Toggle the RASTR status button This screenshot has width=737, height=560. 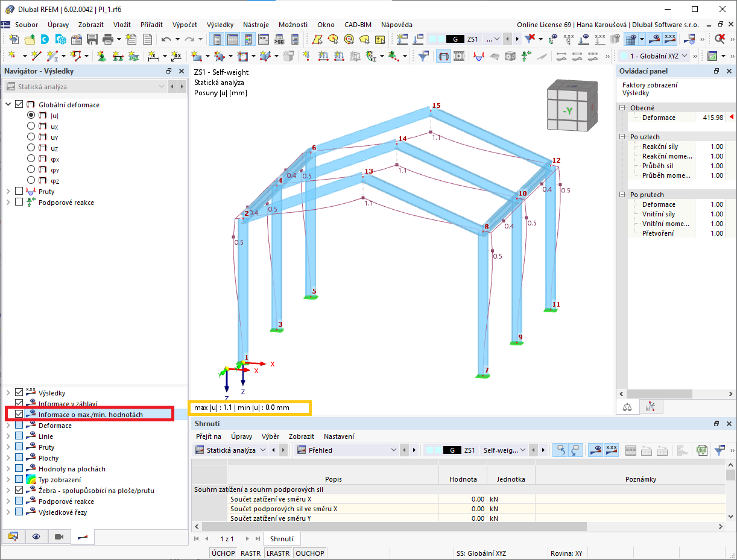251,553
